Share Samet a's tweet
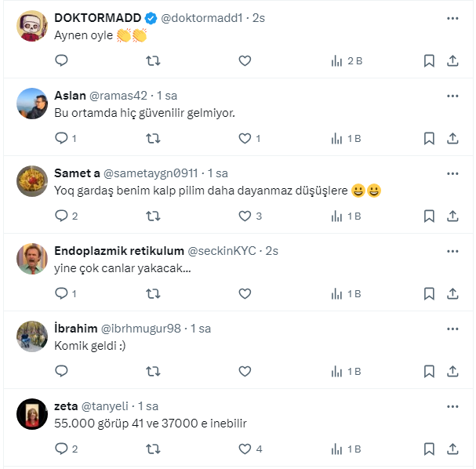The height and width of the screenshot is (469, 476). (x=452, y=216)
